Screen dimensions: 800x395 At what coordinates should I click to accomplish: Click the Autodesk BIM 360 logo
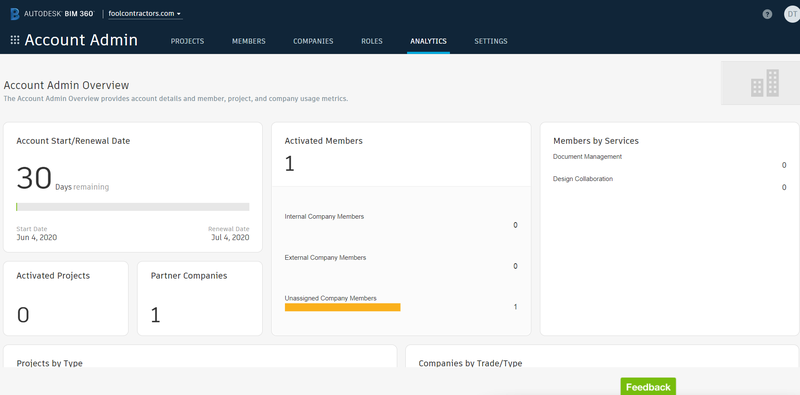click(x=53, y=14)
